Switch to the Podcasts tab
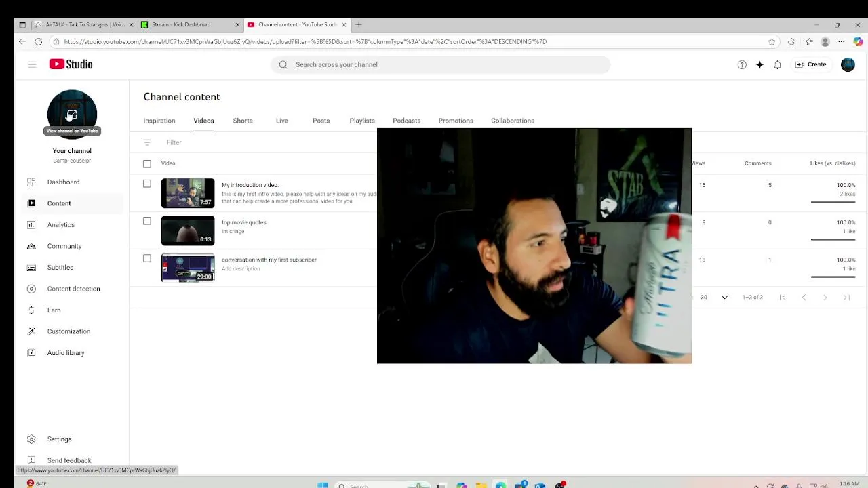Viewport: 868px width, 488px height. (407, 121)
